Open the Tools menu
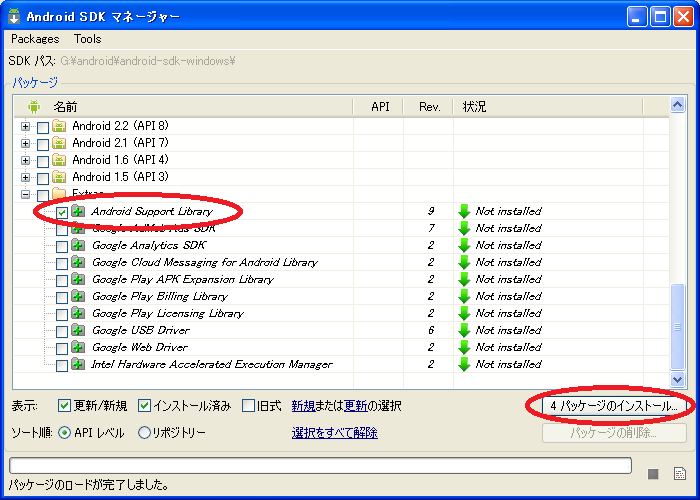Image resolution: width=700 pixels, height=500 pixels. [x=87, y=39]
